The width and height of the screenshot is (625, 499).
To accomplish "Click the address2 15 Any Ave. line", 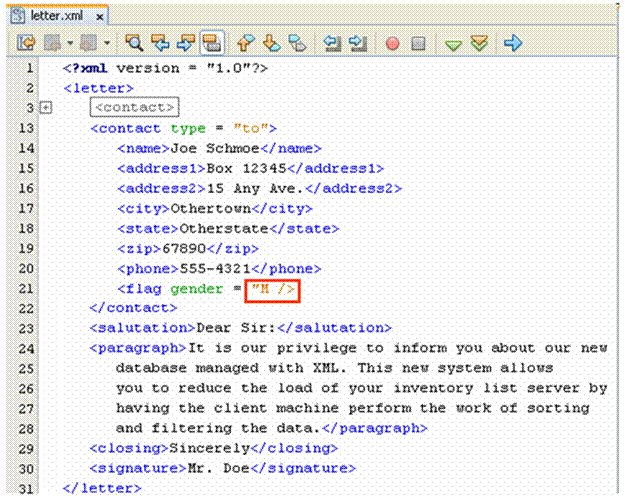I will [x=259, y=188].
